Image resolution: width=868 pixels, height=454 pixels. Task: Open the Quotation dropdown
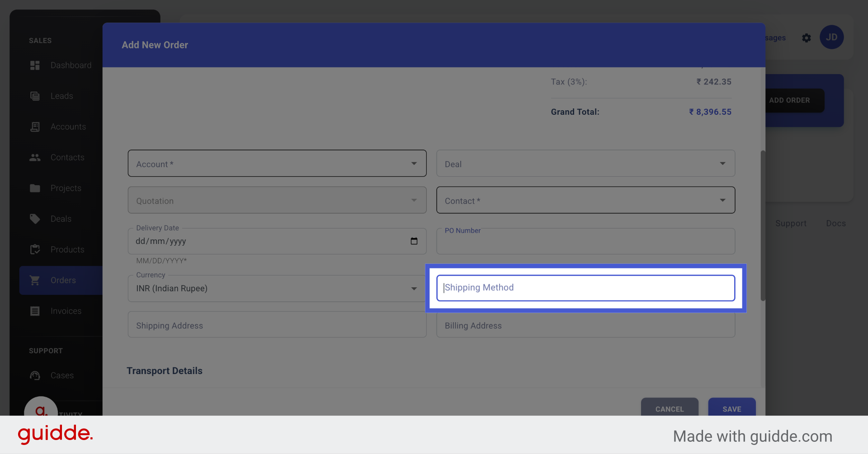(413, 200)
